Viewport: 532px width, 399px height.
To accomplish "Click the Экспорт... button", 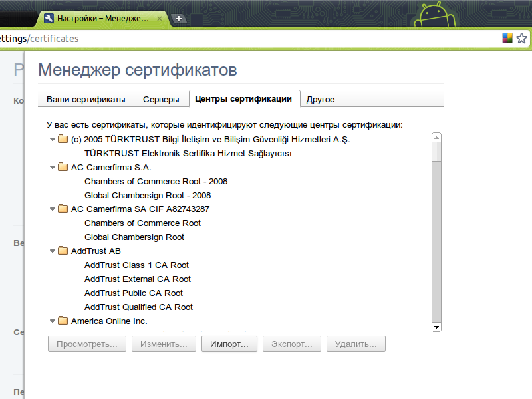I will pyautogui.click(x=292, y=344).
